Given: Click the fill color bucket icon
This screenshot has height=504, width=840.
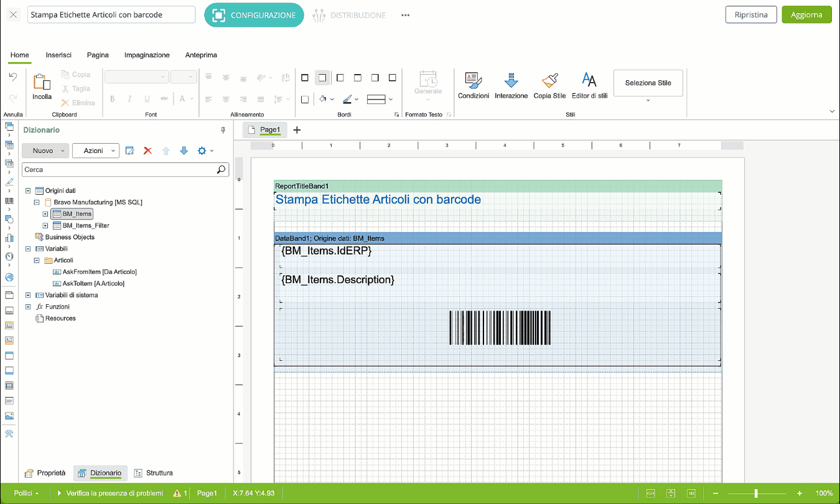Looking at the screenshot, I should pos(322,99).
